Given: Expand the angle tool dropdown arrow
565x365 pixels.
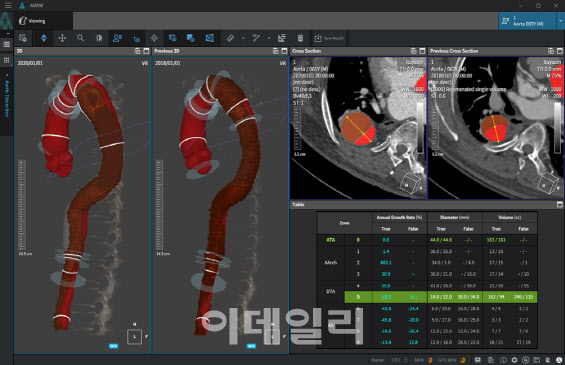Looking at the screenshot, I should pyautogui.click(x=269, y=38).
